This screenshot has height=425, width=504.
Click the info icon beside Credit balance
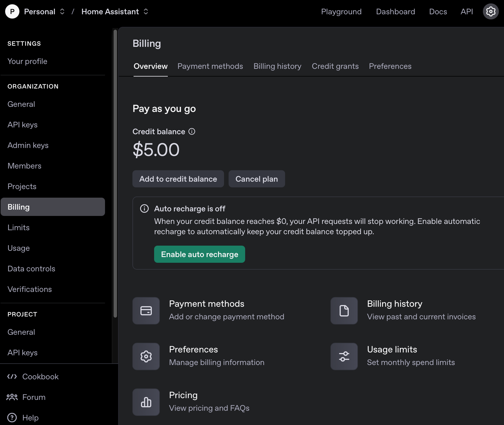point(192,131)
